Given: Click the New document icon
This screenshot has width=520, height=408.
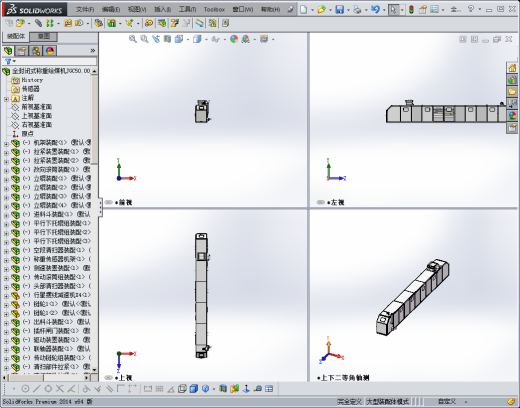Looking at the screenshot, I should (303, 10).
